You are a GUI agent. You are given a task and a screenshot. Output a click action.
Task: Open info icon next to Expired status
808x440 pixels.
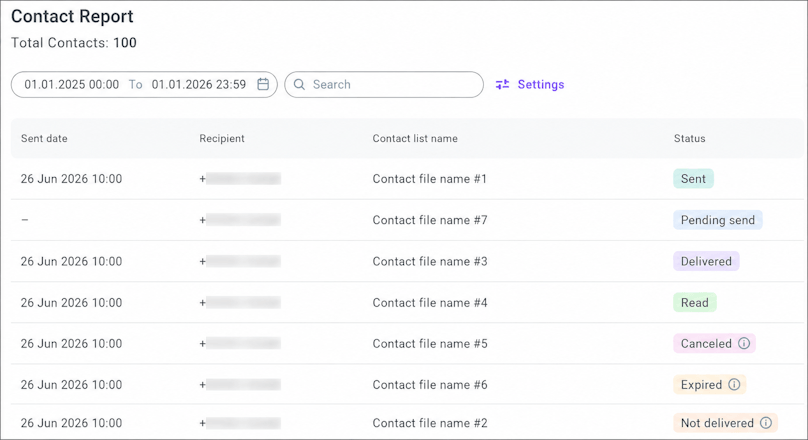pyautogui.click(x=734, y=384)
